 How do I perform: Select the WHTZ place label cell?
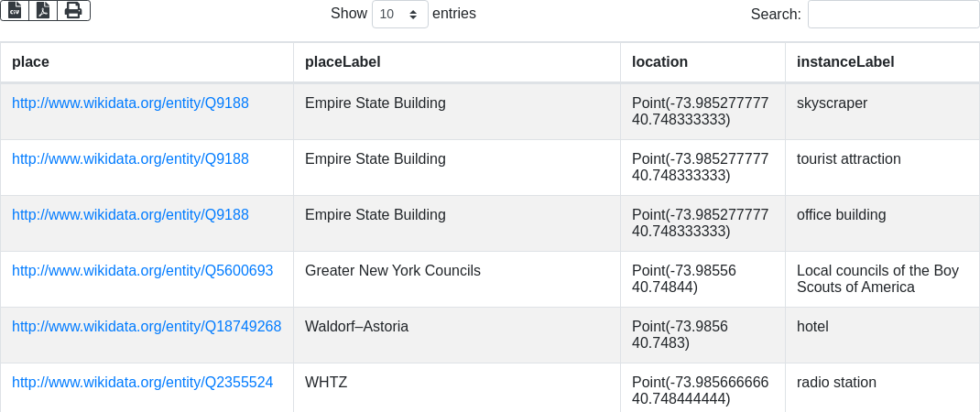tap(326, 383)
